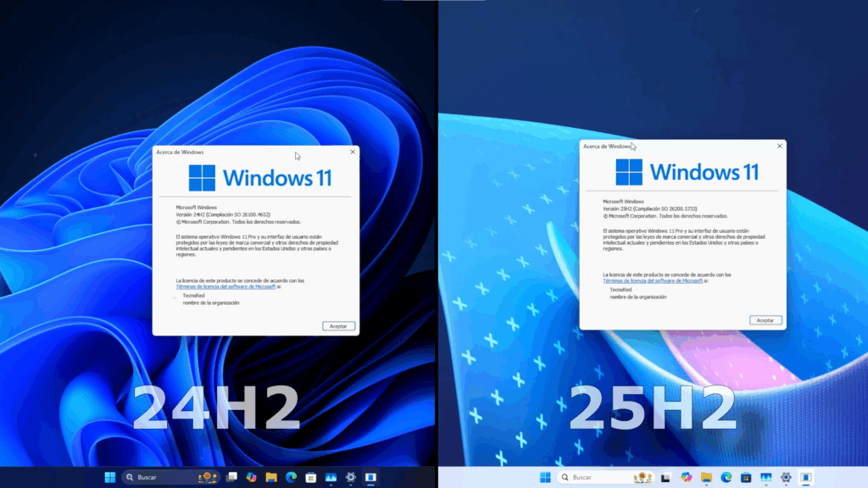Click "Microsoft Windows" text in the 25H2 dialog
This screenshot has height=488, width=868.
click(623, 202)
